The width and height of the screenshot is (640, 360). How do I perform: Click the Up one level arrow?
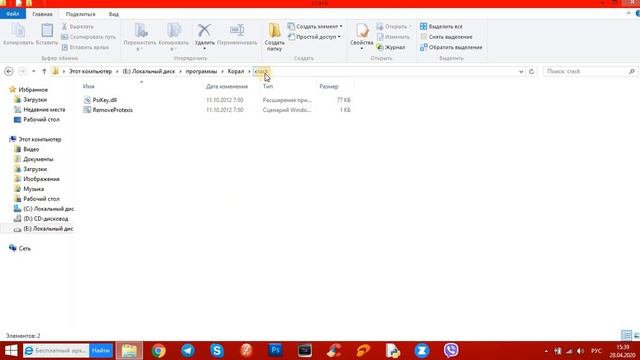pyautogui.click(x=44, y=71)
